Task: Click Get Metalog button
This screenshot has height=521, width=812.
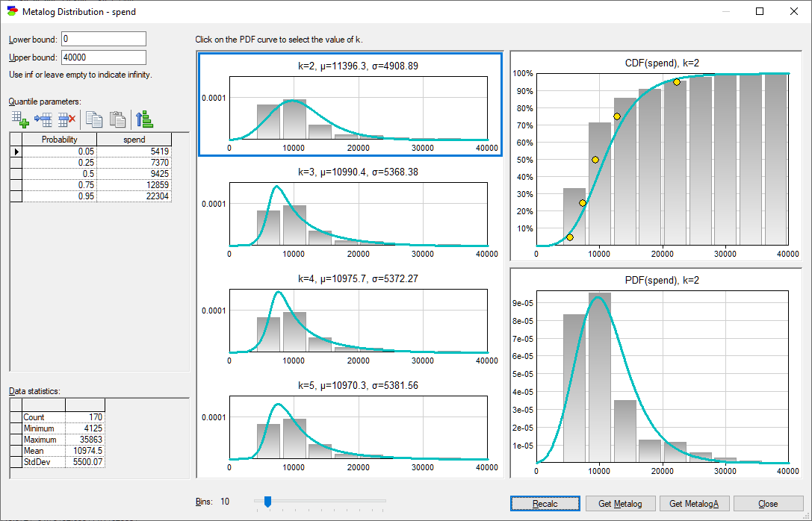Action: (620, 503)
